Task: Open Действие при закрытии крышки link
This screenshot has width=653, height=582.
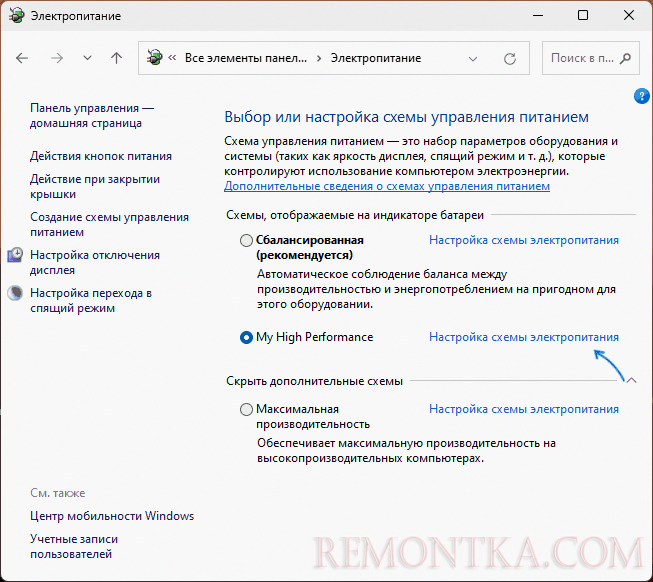Action: pos(95,187)
